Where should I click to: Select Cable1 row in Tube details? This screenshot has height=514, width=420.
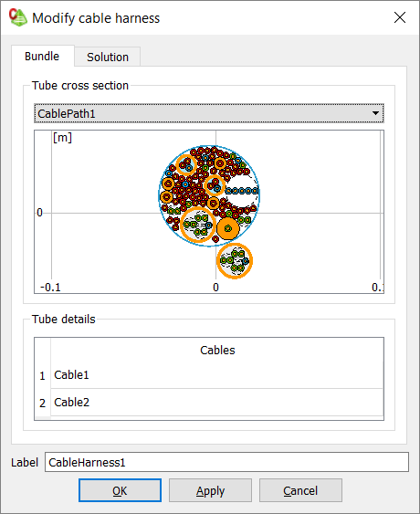pos(217,375)
